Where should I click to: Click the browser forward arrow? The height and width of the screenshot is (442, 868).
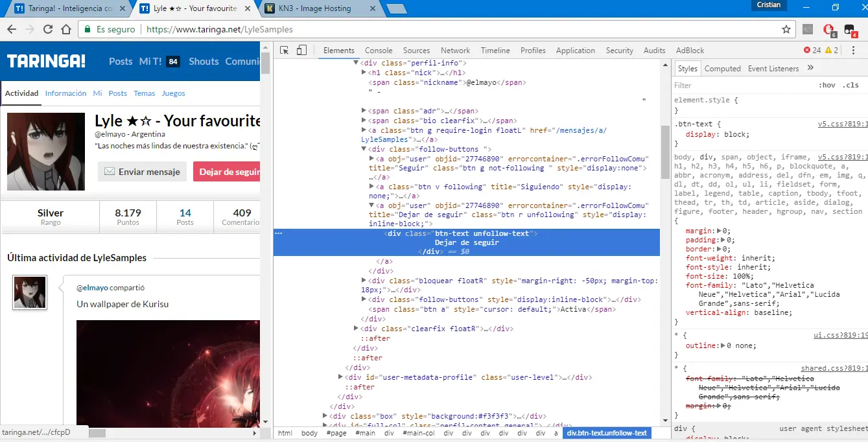[30, 29]
